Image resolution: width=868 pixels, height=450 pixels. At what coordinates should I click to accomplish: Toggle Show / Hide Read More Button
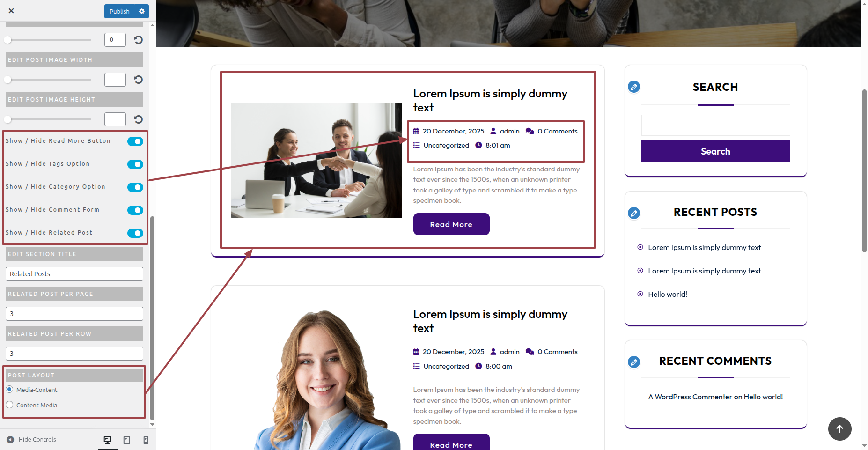coord(135,141)
